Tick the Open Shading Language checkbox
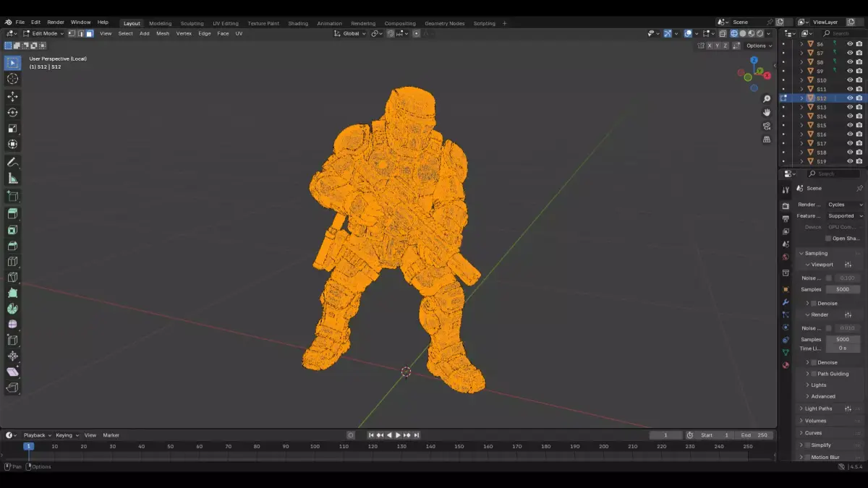Screen dimensions: 868x488 (x=828, y=239)
